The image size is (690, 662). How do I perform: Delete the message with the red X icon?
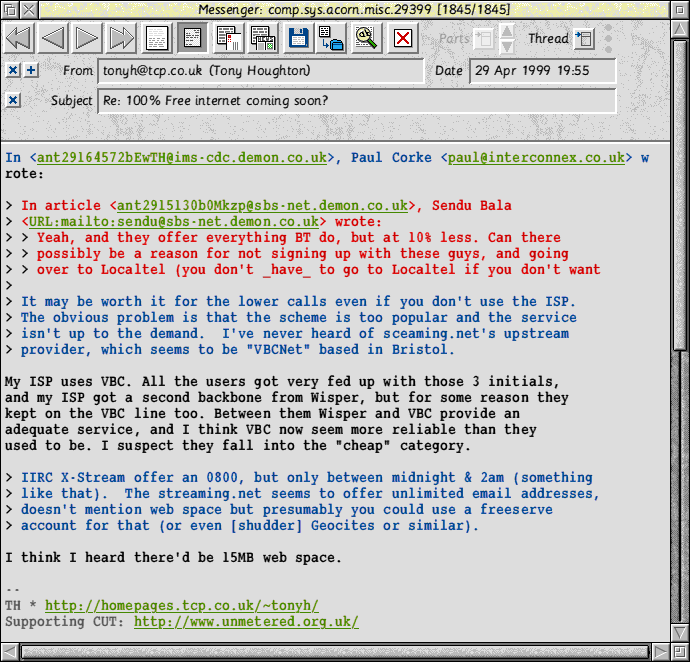tap(402, 39)
